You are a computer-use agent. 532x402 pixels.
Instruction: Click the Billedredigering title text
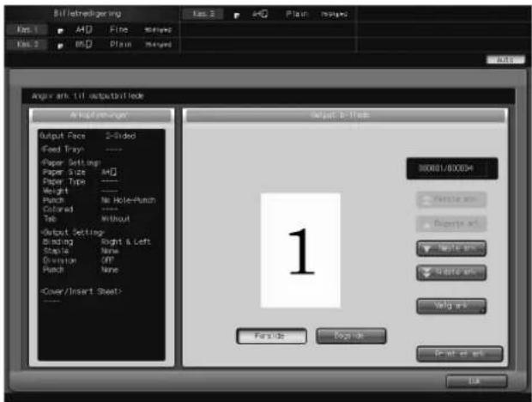pyautogui.click(x=88, y=14)
